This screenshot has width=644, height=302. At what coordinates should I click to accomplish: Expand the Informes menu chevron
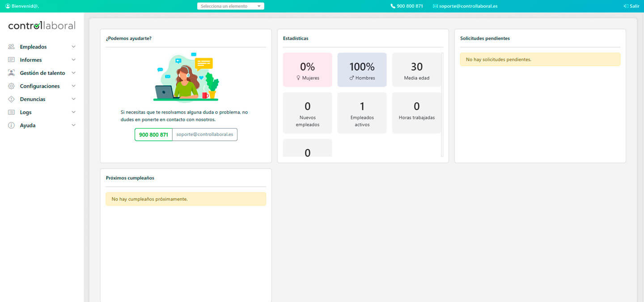pos(74,60)
